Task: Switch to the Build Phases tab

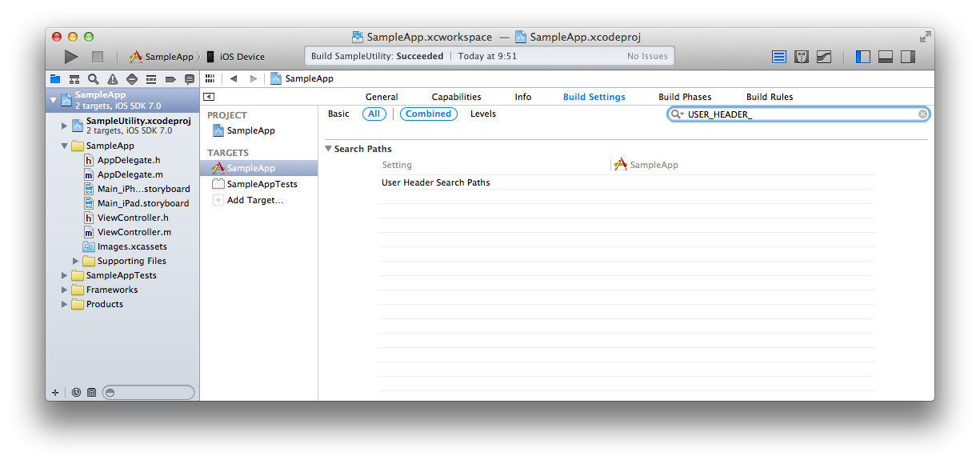Action: point(685,97)
